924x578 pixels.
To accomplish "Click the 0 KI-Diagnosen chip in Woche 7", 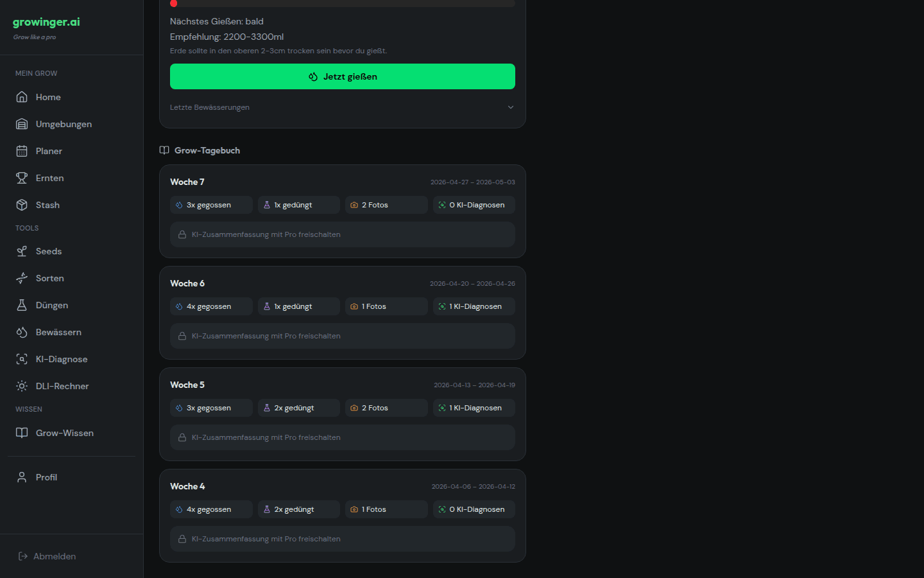I will coord(474,205).
